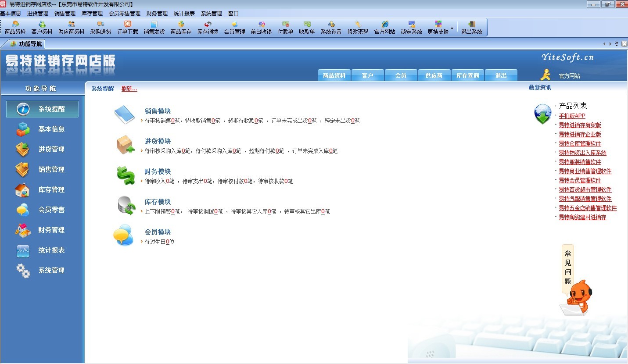Open 前台收银 toolbar icon
Image resolution: width=628 pixels, height=364 pixels.
(261, 28)
